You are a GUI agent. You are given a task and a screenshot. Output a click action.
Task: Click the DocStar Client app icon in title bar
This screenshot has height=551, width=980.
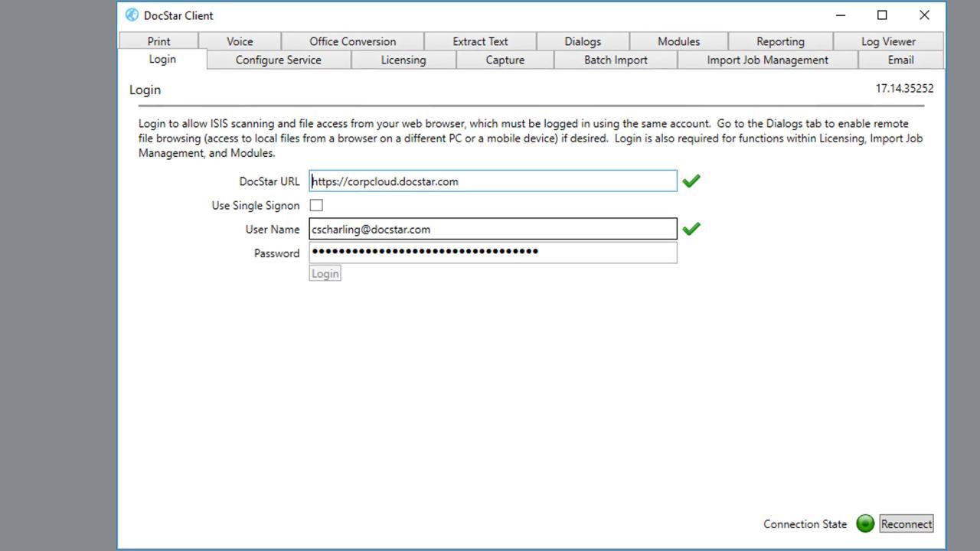click(x=132, y=15)
